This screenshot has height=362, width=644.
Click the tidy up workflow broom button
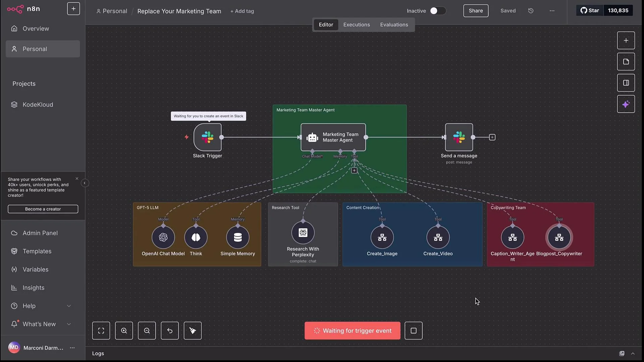(x=193, y=331)
